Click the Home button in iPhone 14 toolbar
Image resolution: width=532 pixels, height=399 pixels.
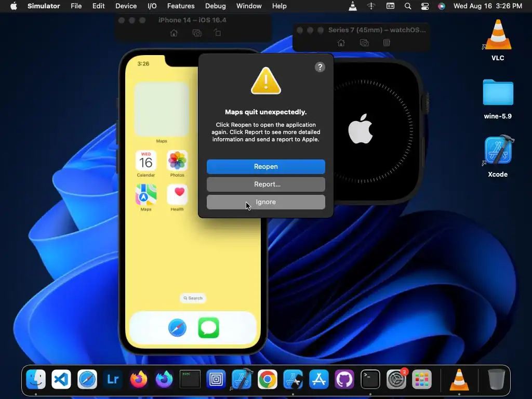click(x=174, y=33)
